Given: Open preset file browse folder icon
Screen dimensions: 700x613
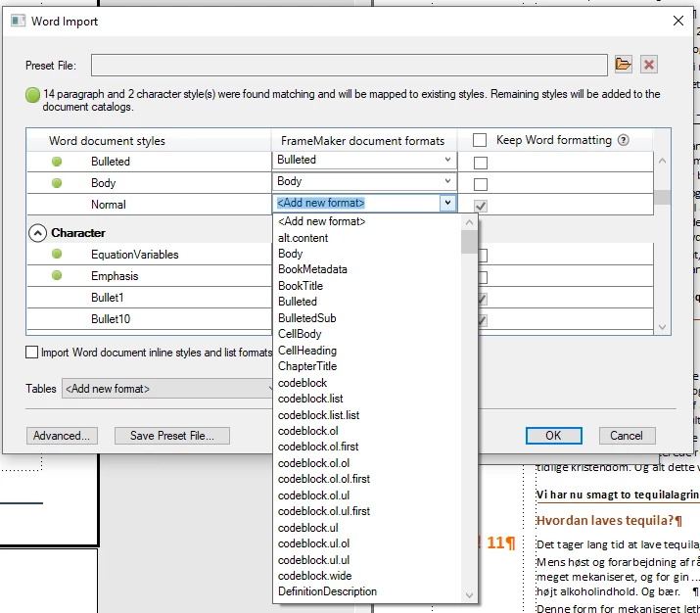Looking at the screenshot, I should tap(624, 65).
